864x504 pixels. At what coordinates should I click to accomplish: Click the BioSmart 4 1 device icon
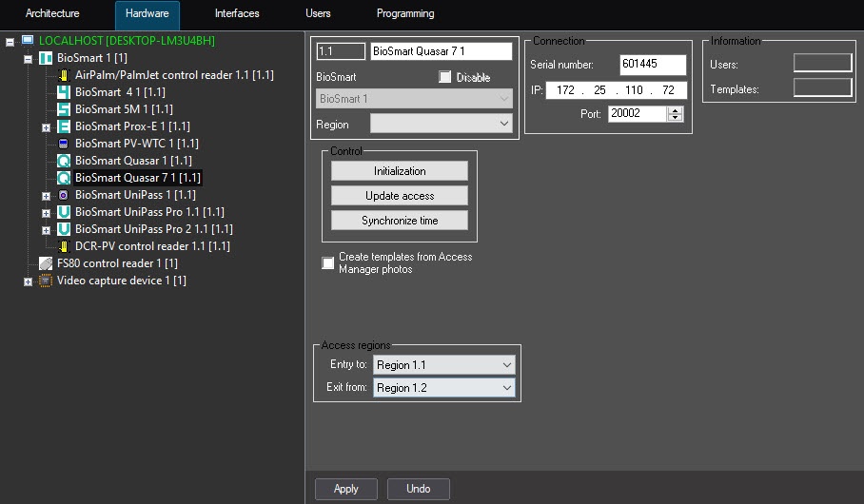point(64,92)
